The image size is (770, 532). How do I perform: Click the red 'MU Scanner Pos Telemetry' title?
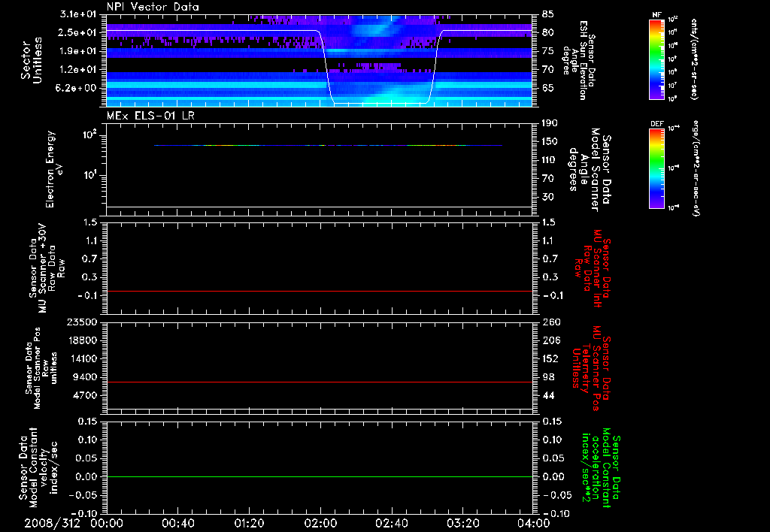point(592,368)
